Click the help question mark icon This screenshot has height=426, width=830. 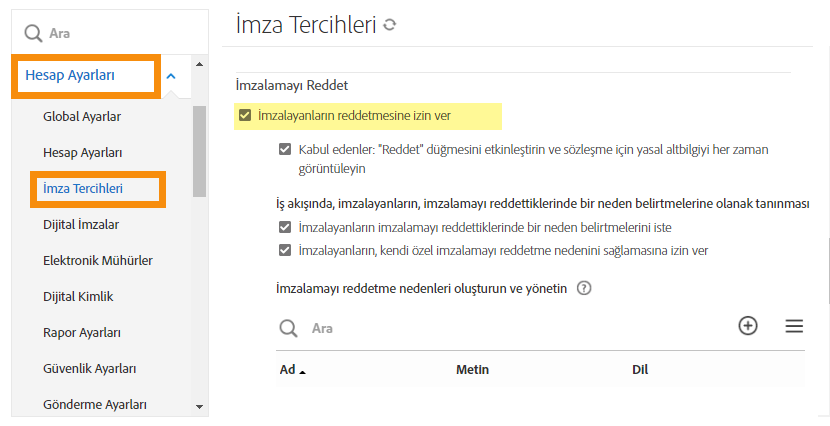[585, 288]
